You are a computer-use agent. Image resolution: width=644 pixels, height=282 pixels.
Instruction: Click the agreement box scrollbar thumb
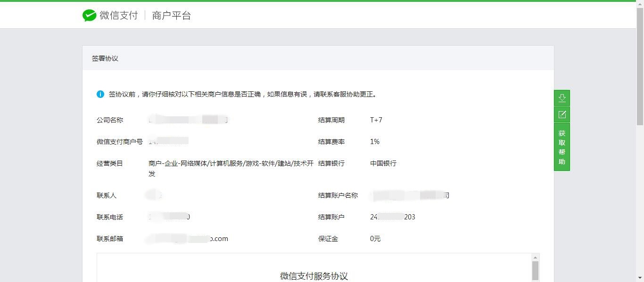pos(535,271)
